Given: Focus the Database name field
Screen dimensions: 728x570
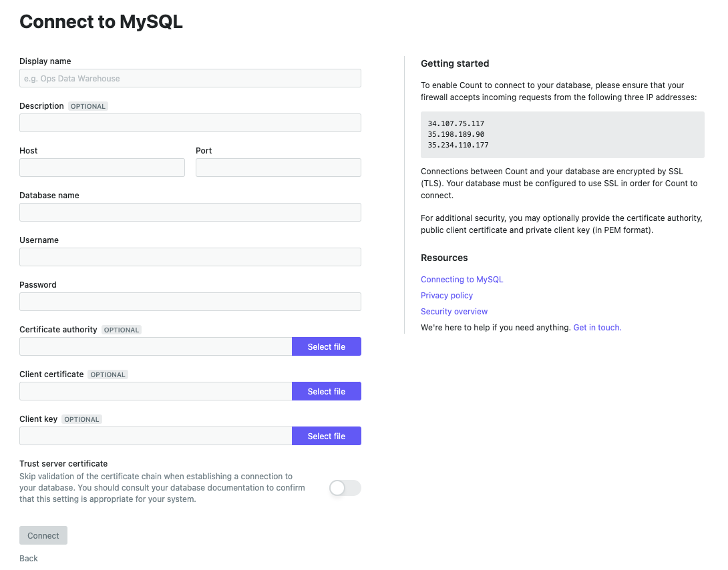Looking at the screenshot, I should point(190,212).
